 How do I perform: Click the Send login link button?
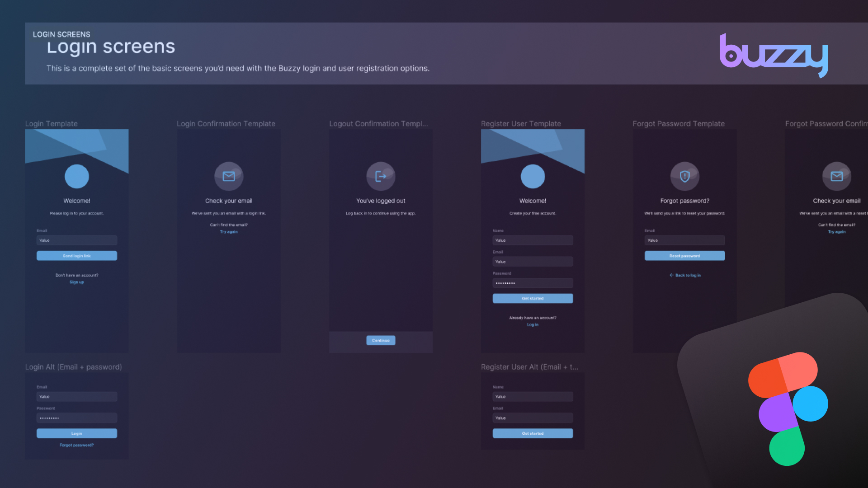77,256
